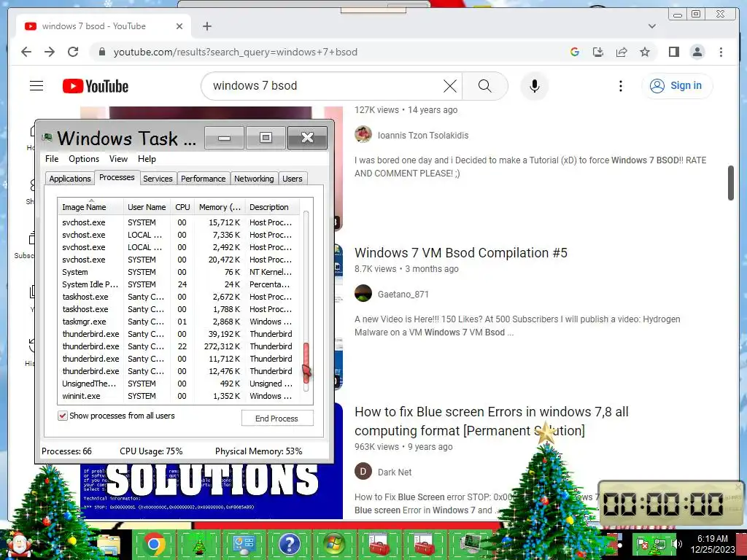Screen dimensions: 747x560
Task: Run the search with the magnifier button
Action: point(484,86)
